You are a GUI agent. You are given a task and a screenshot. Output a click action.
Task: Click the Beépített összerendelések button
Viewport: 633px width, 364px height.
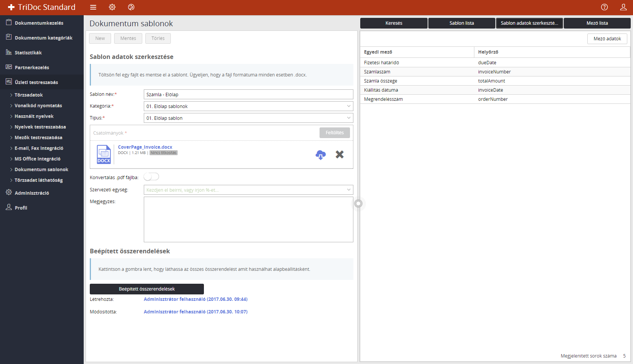coord(147,289)
